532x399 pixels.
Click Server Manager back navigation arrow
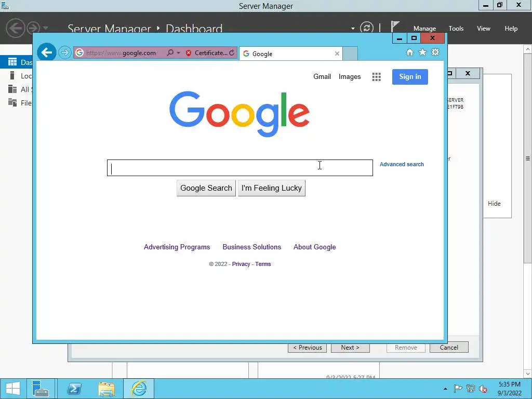[x=15, y=28]
